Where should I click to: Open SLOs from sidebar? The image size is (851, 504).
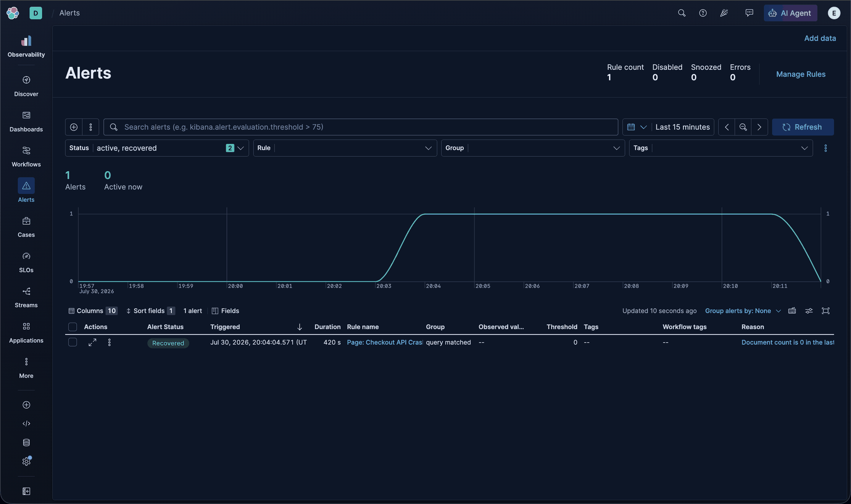[x=26, y=262]
